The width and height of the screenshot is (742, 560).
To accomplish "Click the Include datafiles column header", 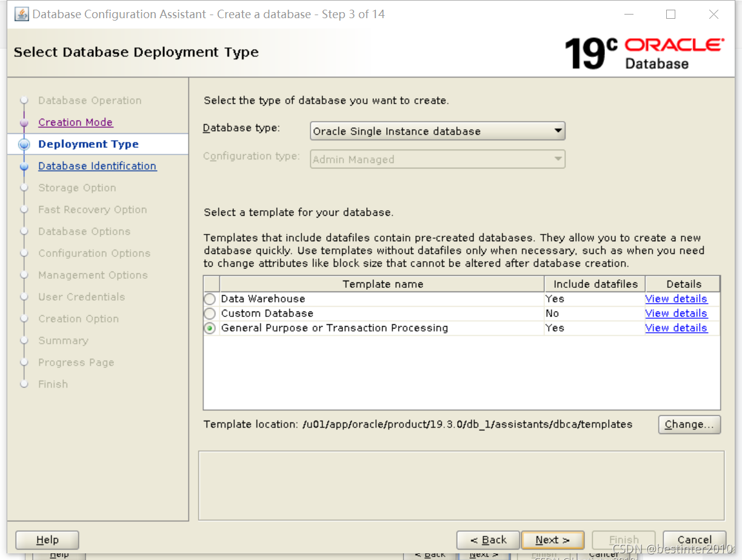I will (595, 284).
